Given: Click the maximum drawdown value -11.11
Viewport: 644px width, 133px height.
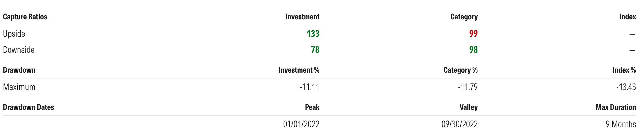Looking at the screenshot, I should coord(309,87).
